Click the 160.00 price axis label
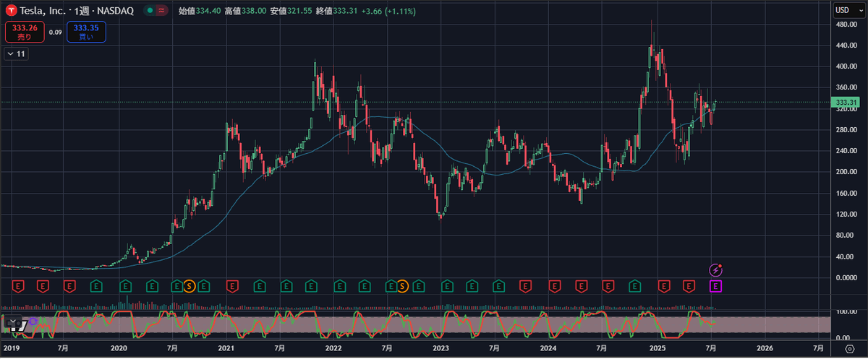 coord(846,193)
